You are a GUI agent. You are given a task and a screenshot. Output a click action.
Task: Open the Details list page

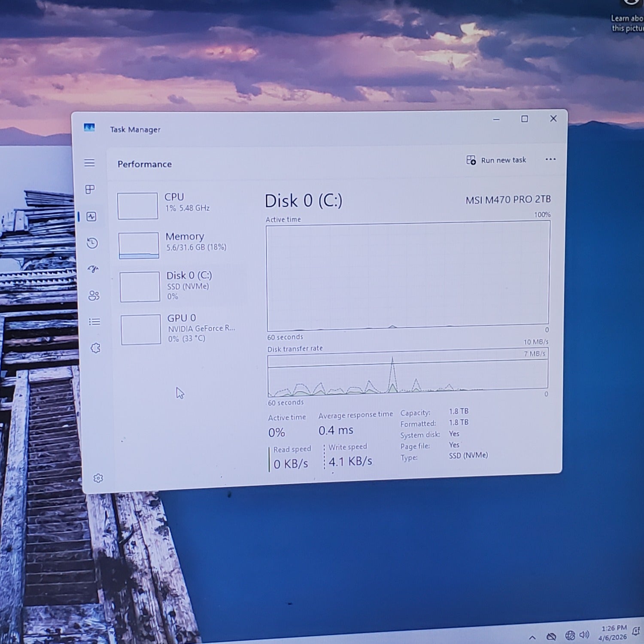(x=94, y=322)
